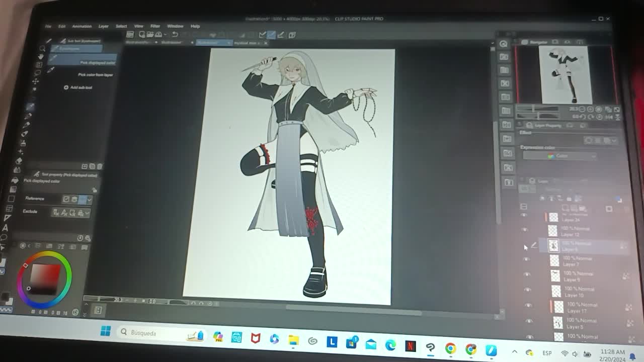Toggle visibility of Layer 9

pyautogui.click(x=527, y=275)
